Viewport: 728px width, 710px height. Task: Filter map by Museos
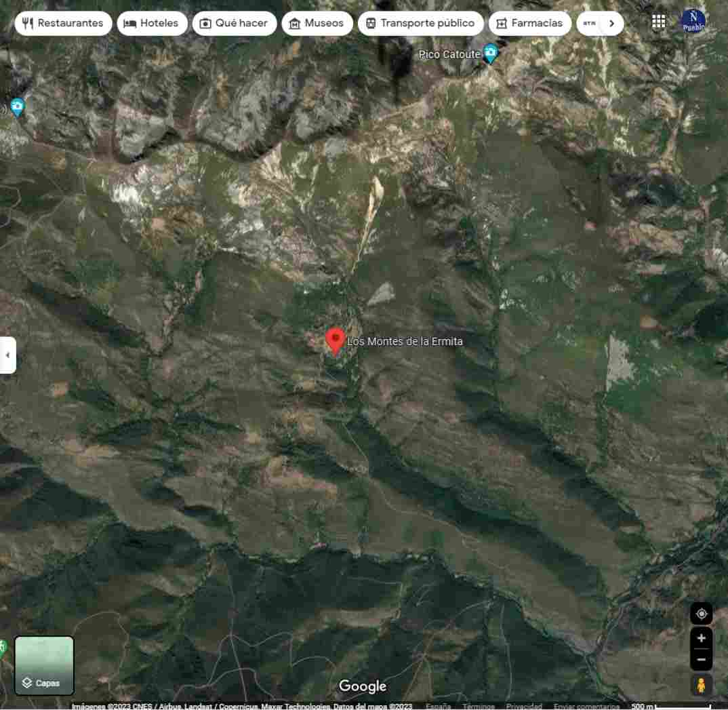317,23
